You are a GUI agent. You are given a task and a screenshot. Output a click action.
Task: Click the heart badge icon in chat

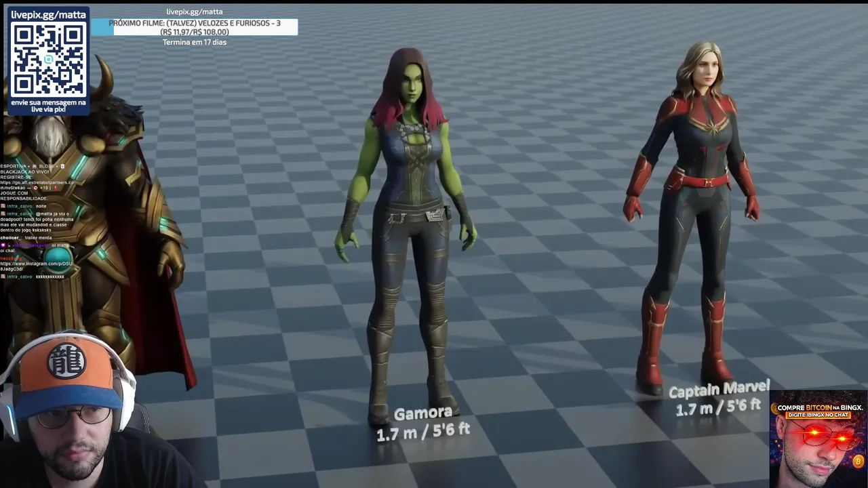point(3,245)
